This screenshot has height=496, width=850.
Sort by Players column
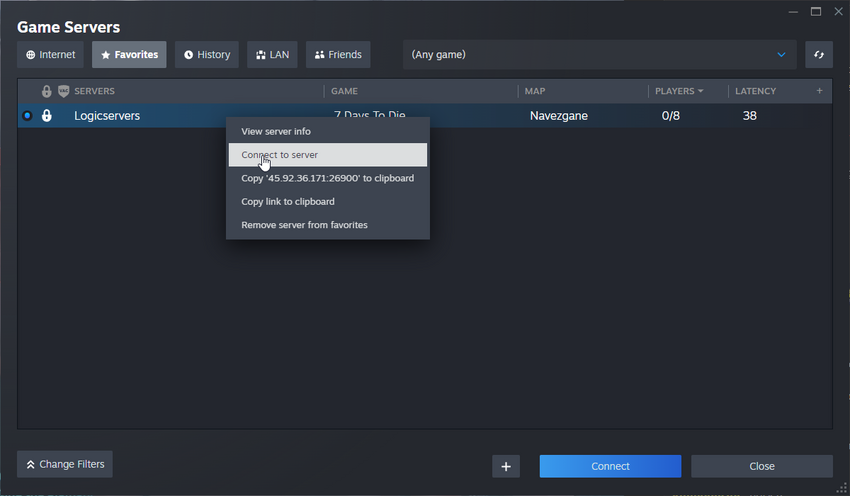pos(679,91)
